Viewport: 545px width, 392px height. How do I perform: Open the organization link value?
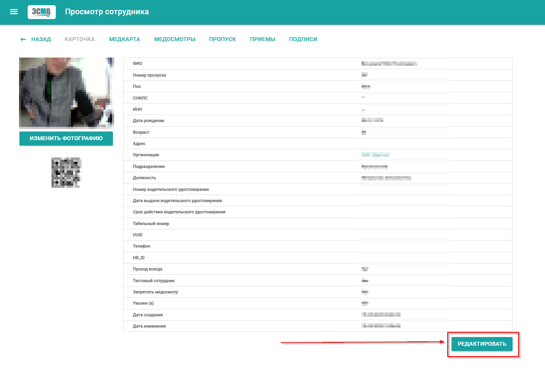point(376,154)
